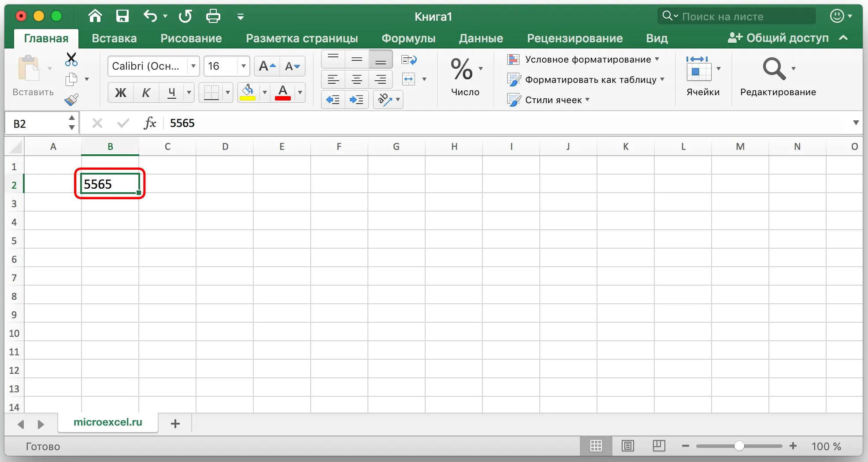Toggle italic formatting К

(x=146, y=93)
